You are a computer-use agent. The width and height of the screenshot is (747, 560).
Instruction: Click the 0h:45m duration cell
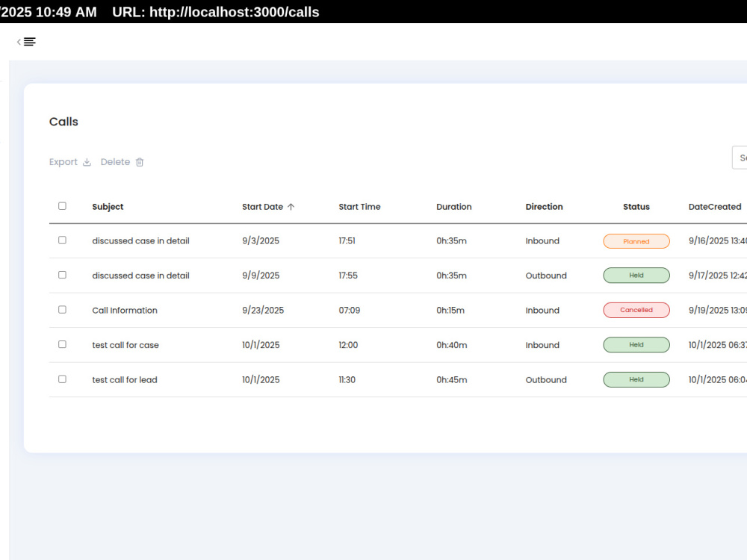[452, 380]
